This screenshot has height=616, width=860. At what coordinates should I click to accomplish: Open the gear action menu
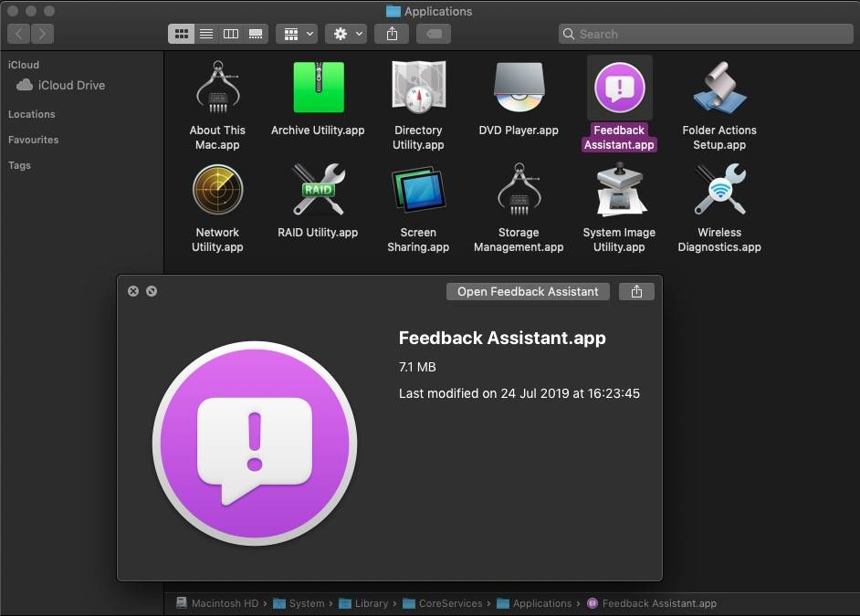(346, 34)
